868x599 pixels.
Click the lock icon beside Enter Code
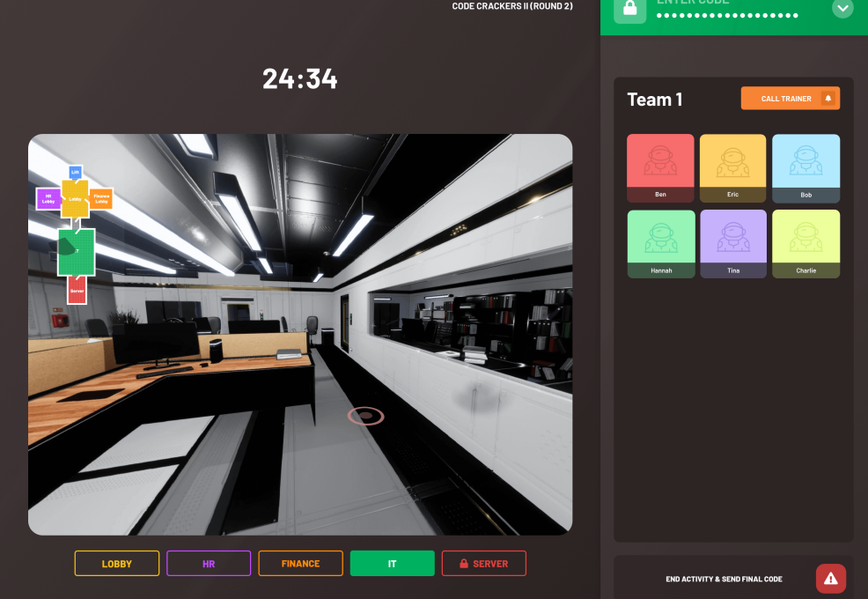coord(629,8)
